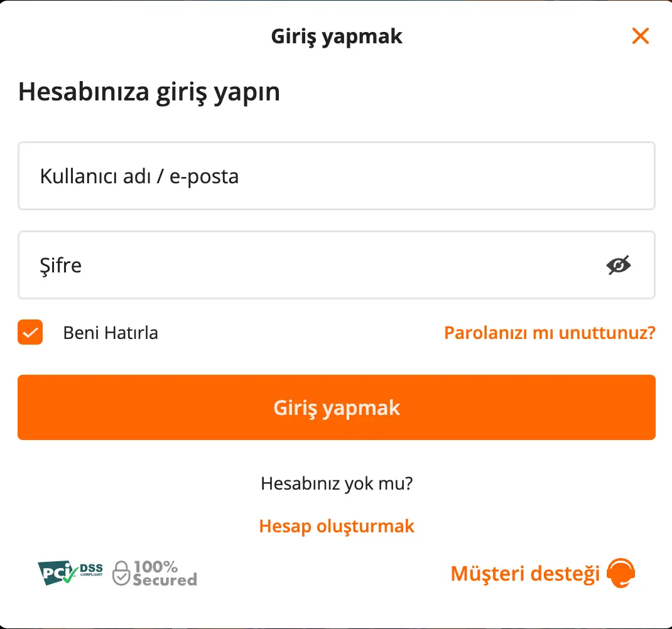The width and height of the screenshot is (672, 629).
Task: Click the orange headset symbol beside Müşteri desteği
Action: [x=621, y=573]
